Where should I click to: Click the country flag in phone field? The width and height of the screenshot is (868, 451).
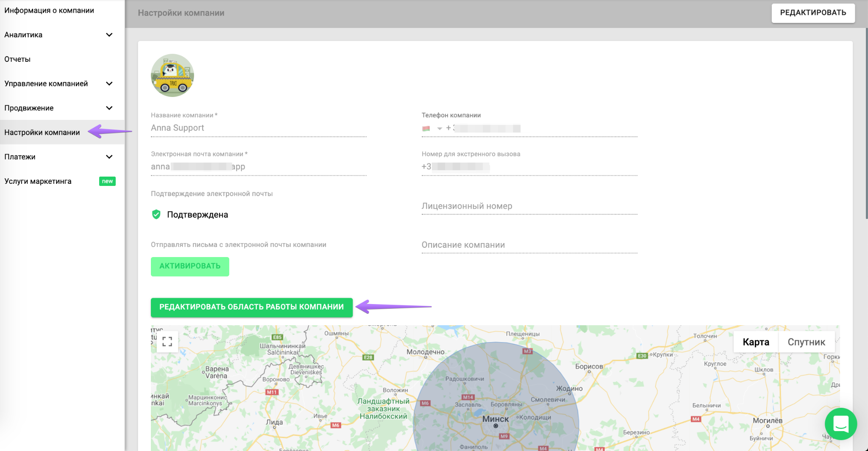(x=426, y=128)
